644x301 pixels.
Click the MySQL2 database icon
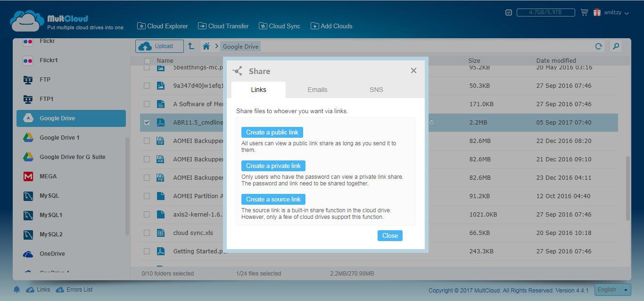click(28, 234)
